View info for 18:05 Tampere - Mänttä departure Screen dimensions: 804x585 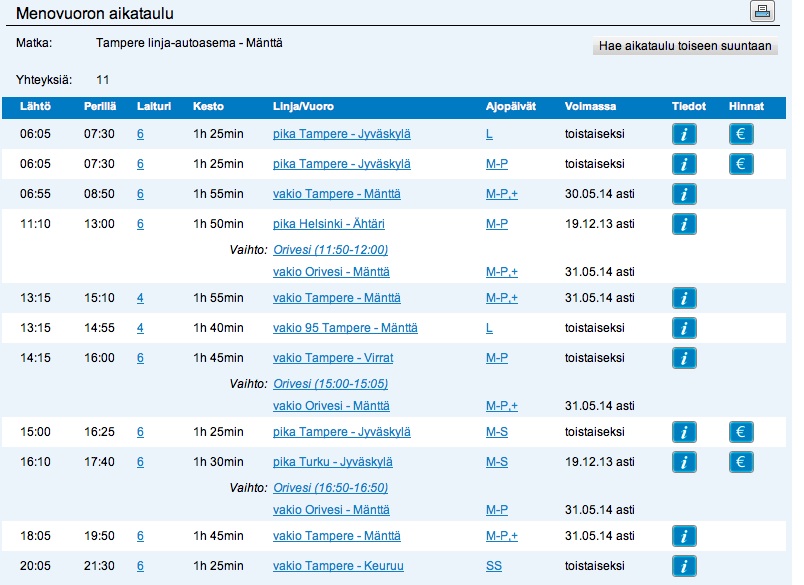(x=684, y=536)
